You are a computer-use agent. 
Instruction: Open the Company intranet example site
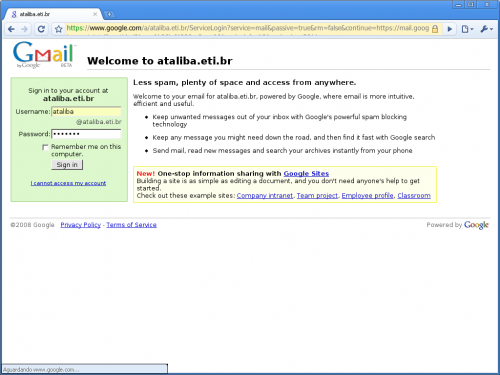coord(265,196)
